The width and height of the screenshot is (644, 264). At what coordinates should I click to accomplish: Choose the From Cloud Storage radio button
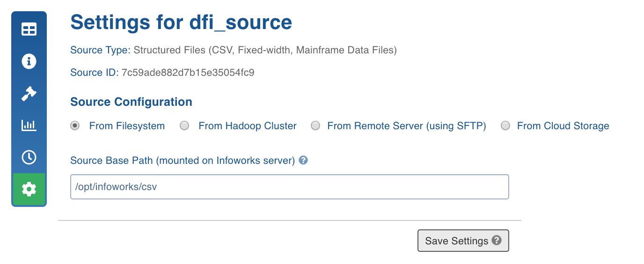[505, 125]
